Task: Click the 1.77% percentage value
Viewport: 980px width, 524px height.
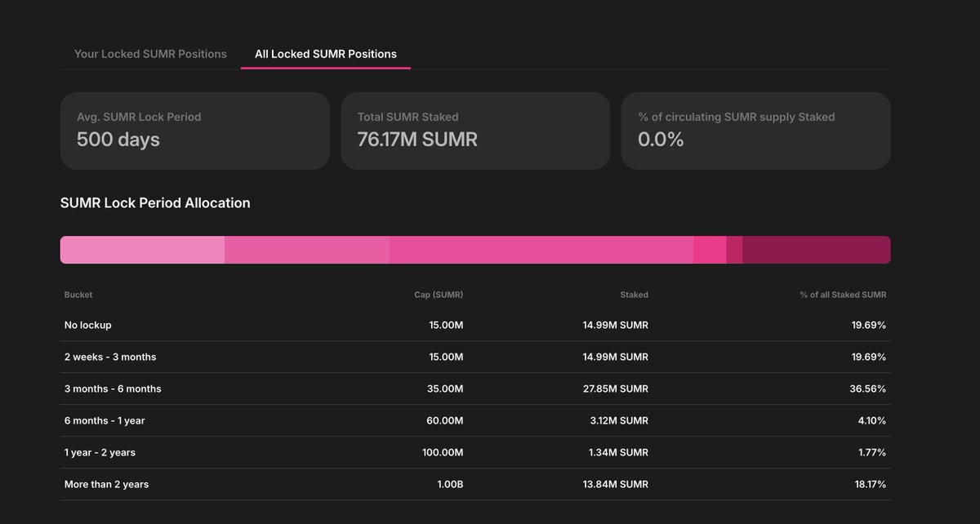Action: click(871, 452)
